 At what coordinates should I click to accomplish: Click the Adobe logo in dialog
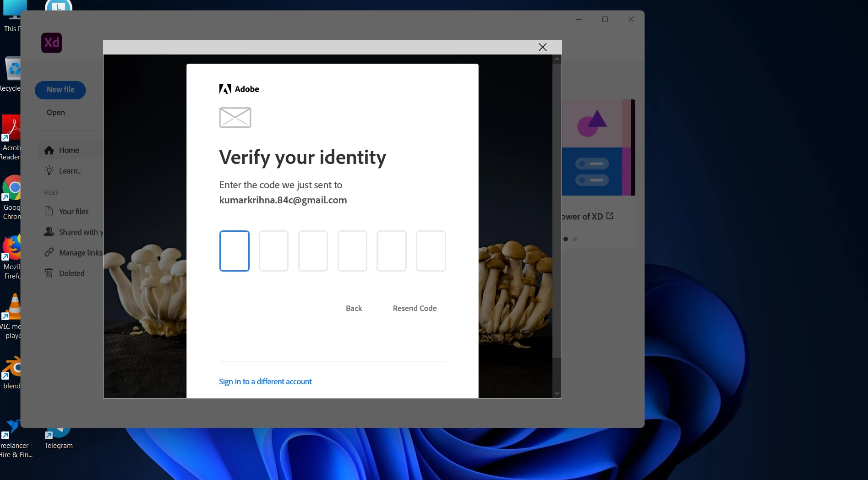(x=239, y=89)
